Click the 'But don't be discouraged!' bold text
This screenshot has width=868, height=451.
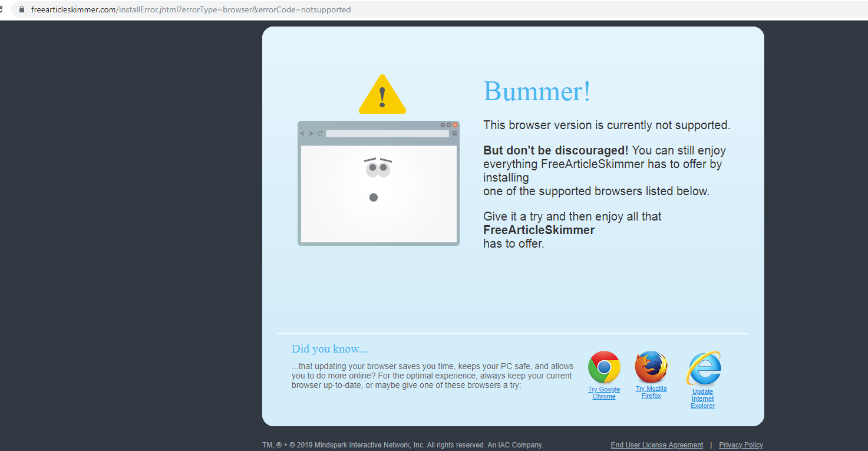pyautogui.click(x=556, y=150)
